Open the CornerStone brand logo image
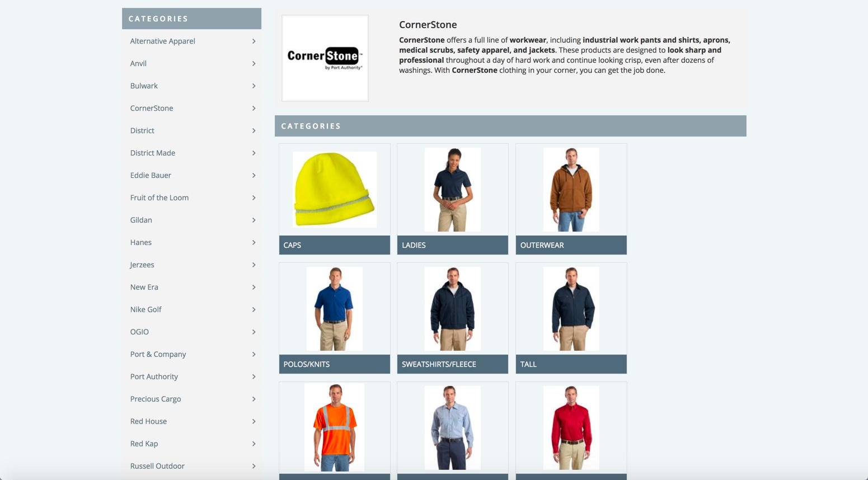Image resolution: width=868 pixels, height=480 pixels. click(x=325, y=58)
